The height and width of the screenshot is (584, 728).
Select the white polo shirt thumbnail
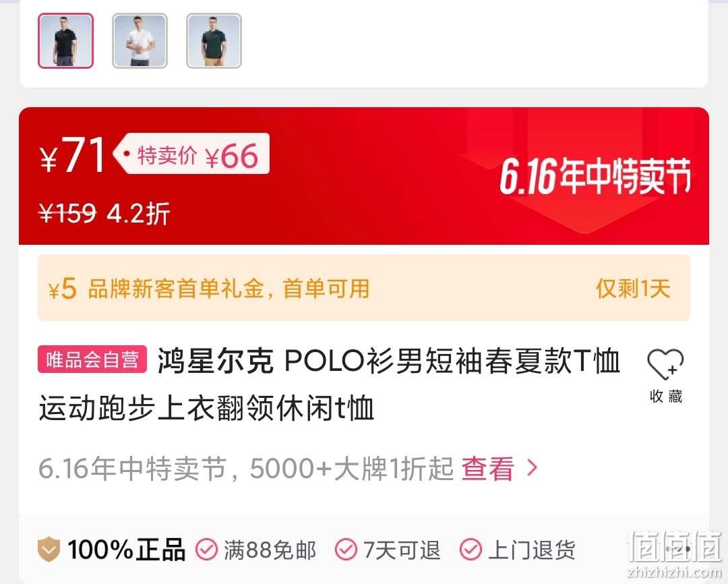(140, 41)
